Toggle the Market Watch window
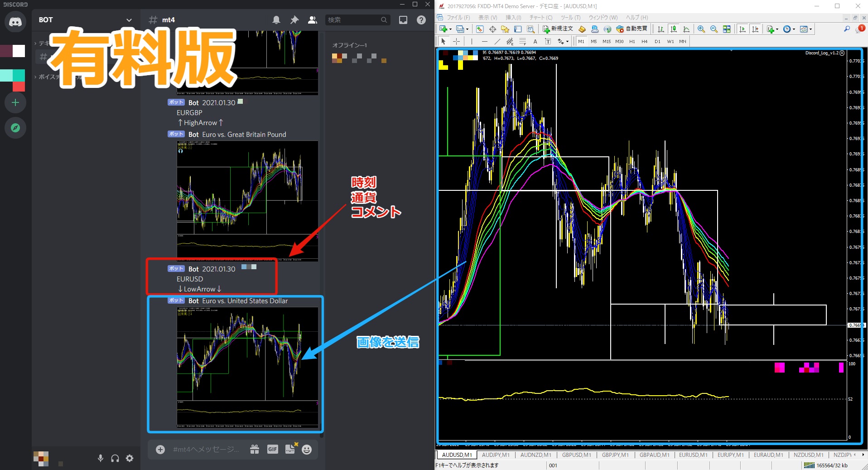The height and width of the screenshot is (470, 868). click(x=480, y=29)
